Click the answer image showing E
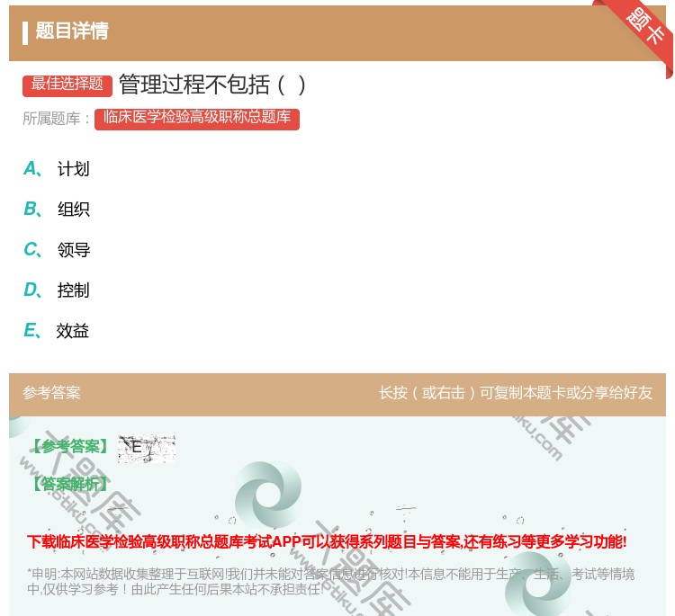The height and width of the screenshot is (616, 675). 147,449
